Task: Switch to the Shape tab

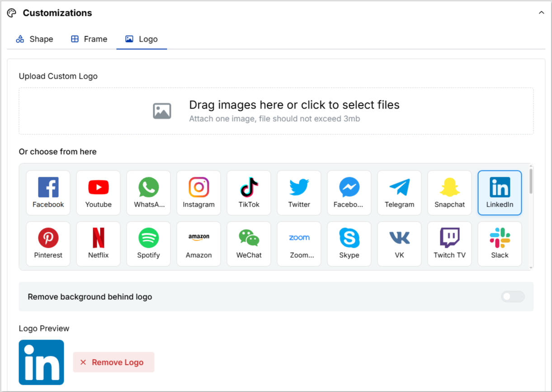Action: pos(34,39)
